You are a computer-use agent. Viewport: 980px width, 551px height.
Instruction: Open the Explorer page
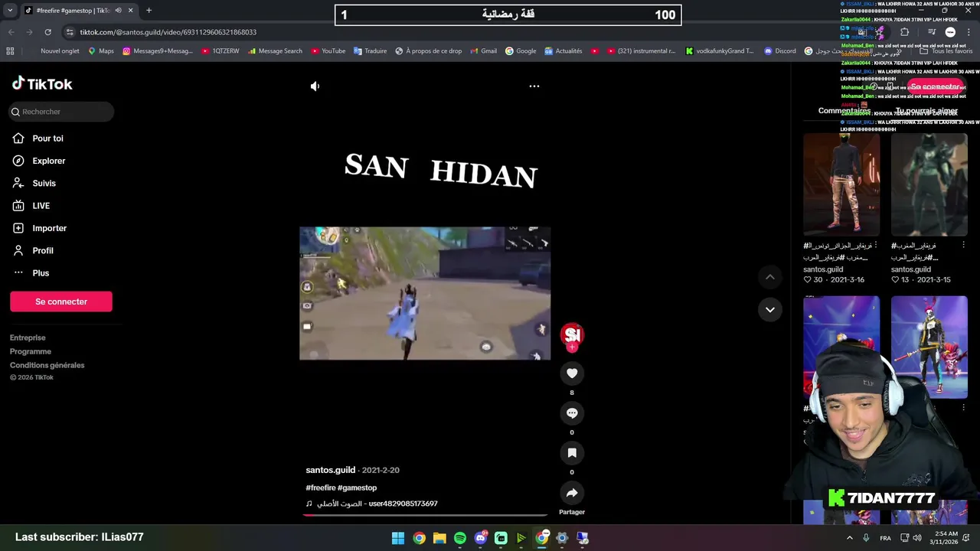(x=49, y=161)
